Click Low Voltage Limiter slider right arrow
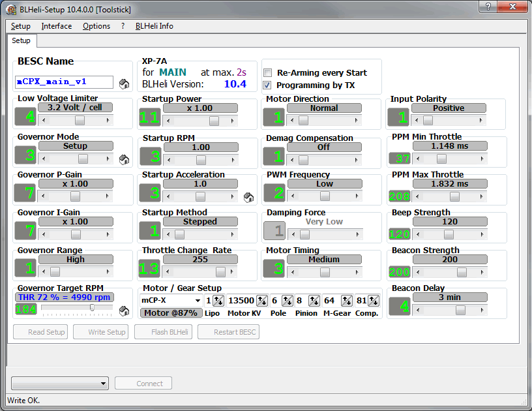Viewport: 532px width, 411px height. 108,120
